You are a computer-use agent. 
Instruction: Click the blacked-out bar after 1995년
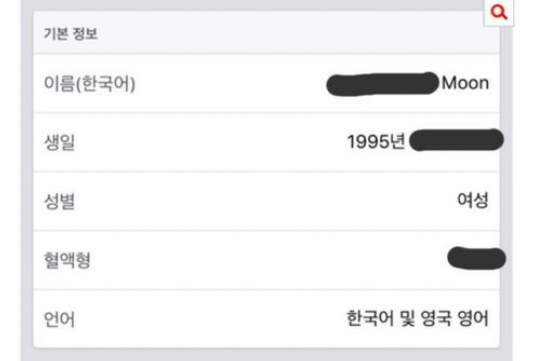[x=457, y=140]
